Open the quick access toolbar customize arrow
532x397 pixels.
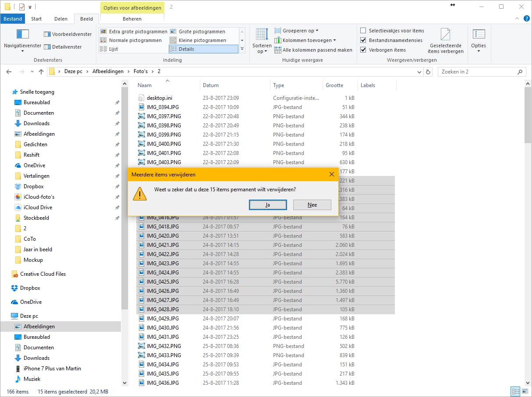click(30, 7)
